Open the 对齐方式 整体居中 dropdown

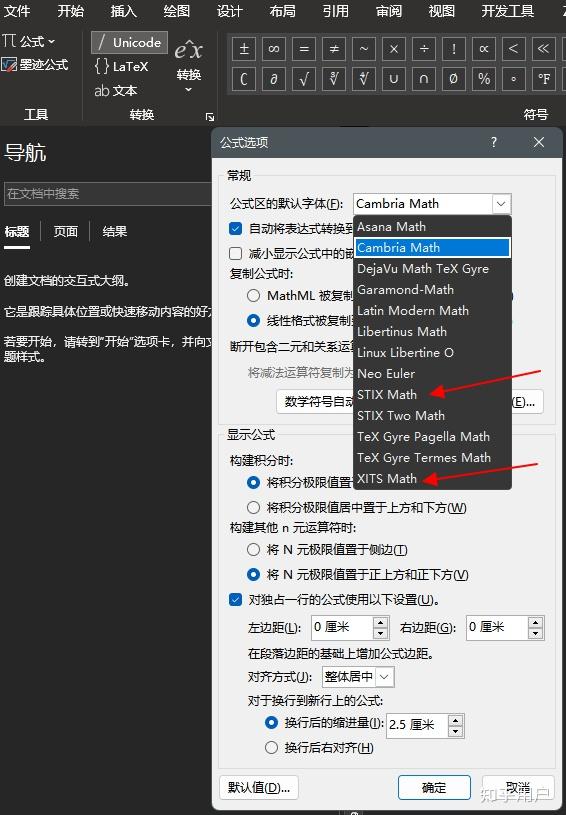[384, 677]
